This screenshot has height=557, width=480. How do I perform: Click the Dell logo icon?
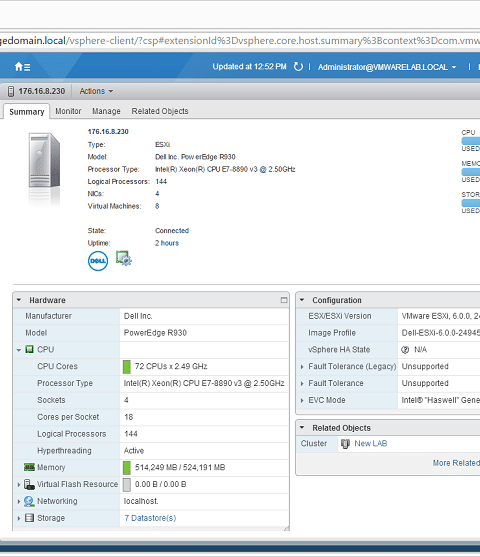98,261
